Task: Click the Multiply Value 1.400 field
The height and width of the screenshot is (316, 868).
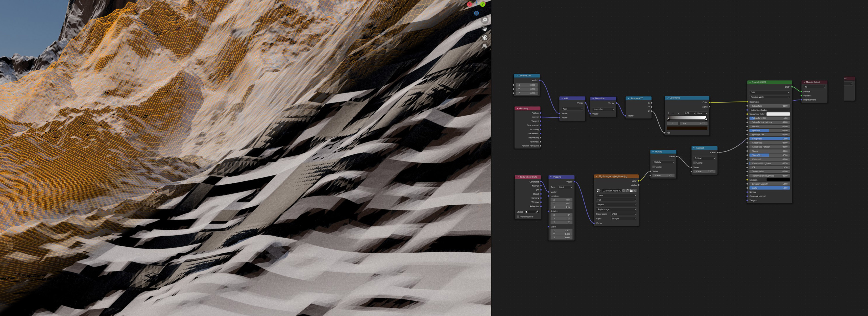Action: (x=663, y=175)
